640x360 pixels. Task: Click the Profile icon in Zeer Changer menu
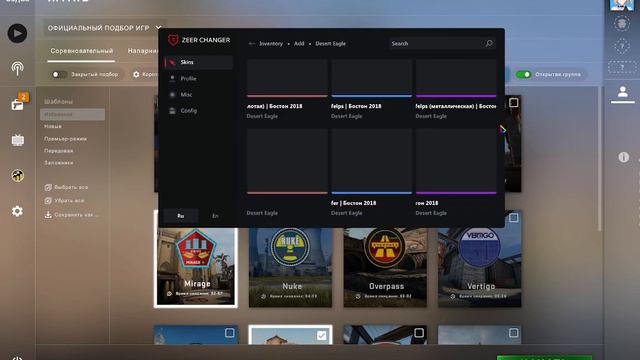tap(172, 78)
